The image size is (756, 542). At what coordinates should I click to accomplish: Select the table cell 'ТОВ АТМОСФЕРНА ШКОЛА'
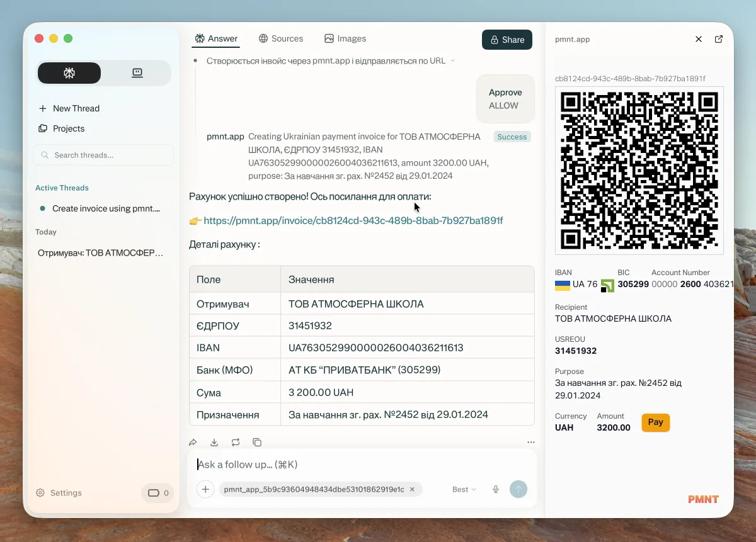[x=408, y=304]
